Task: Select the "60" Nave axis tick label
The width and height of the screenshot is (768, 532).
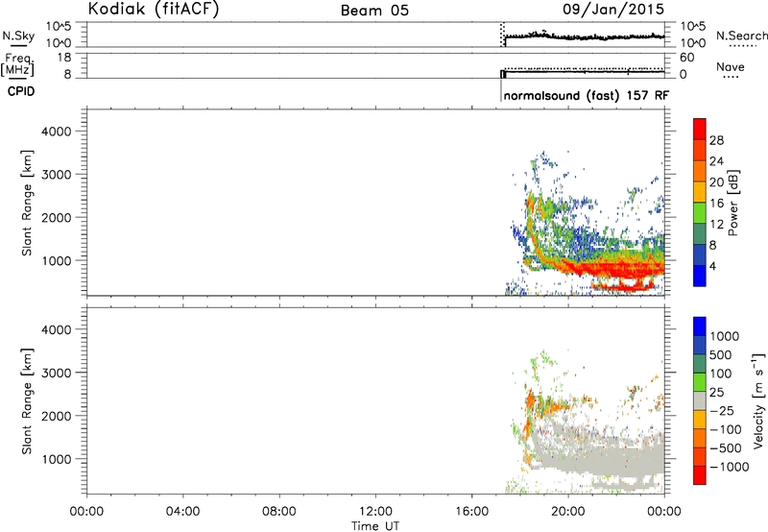Action: coord(686,58)
